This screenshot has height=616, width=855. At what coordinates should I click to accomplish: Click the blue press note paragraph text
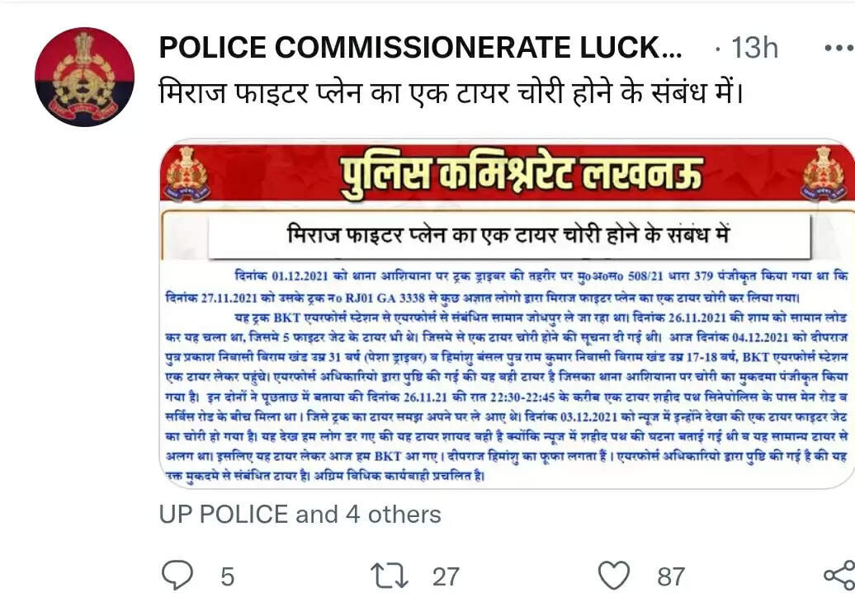pyautogui.click(x=507, y=376)
